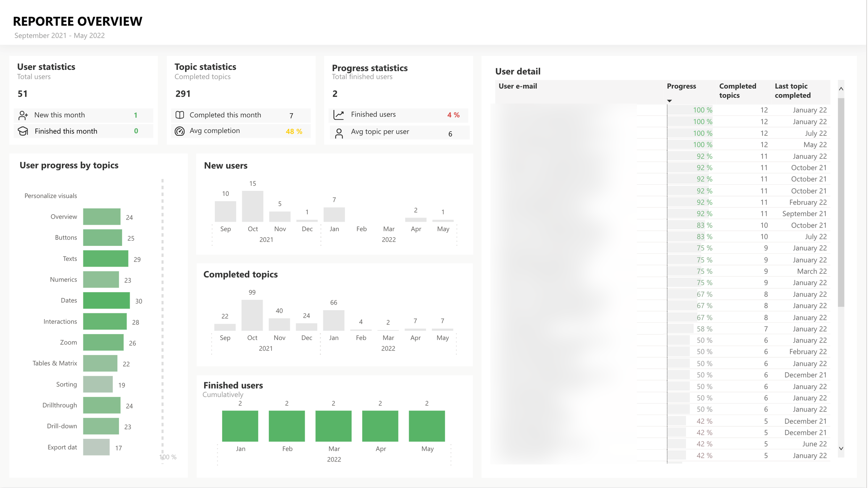
Task: Click the Progress column sort arrow
Action: click(669, 101)
